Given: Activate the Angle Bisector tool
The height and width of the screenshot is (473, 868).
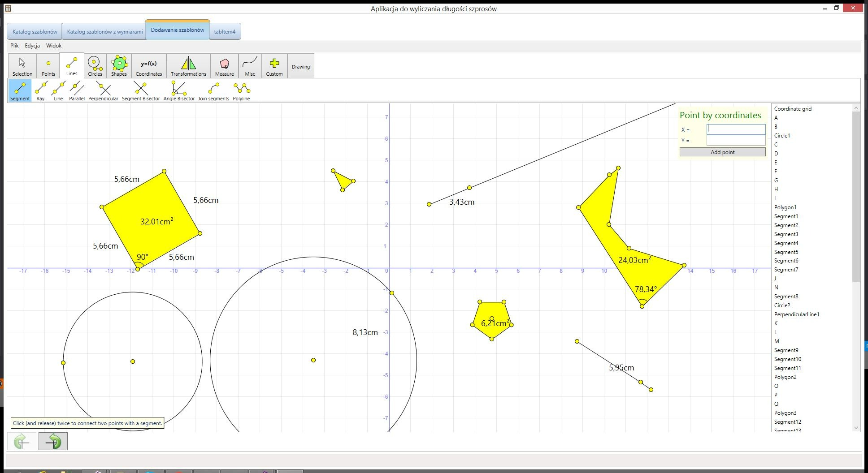Looking at the screenshot, I should point(179,91).
